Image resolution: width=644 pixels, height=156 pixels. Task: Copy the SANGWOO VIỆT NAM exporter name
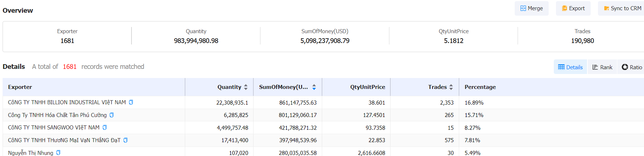[x=104, y=128]
